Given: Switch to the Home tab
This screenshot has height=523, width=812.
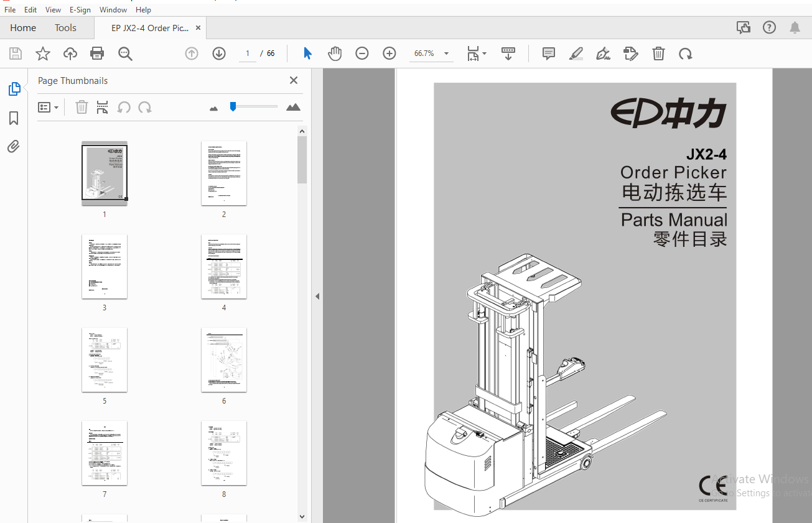Looking at the screenshot, I should tap(23, 28).
